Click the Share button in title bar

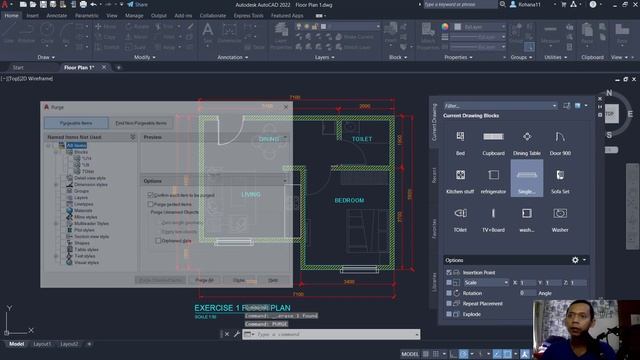(138, 4)
